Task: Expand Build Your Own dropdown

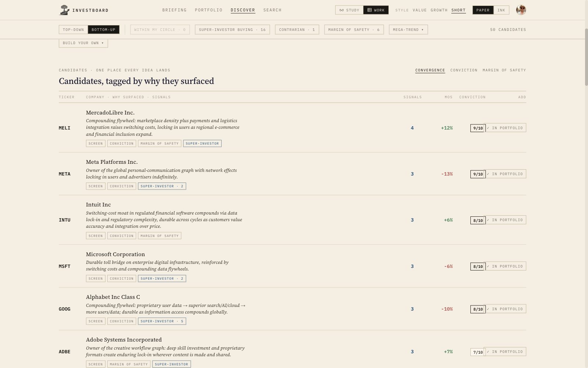Action: (x=83, y=43)
